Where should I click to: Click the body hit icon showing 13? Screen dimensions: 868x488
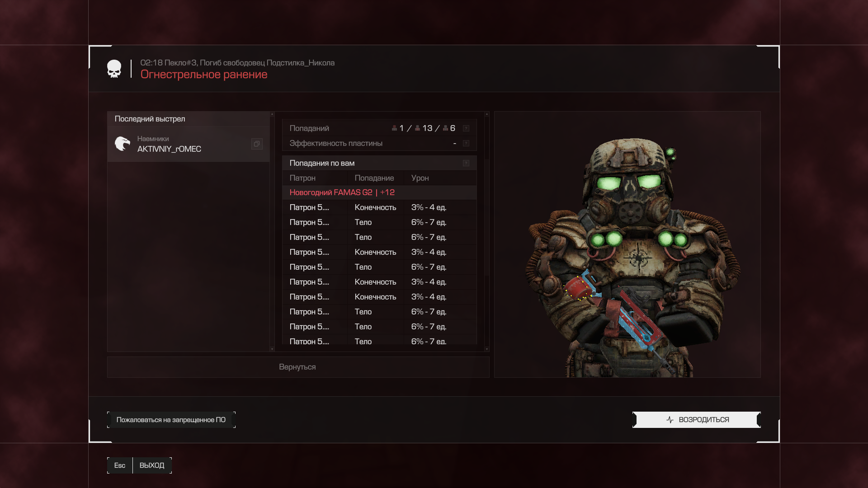pos(417,128)
